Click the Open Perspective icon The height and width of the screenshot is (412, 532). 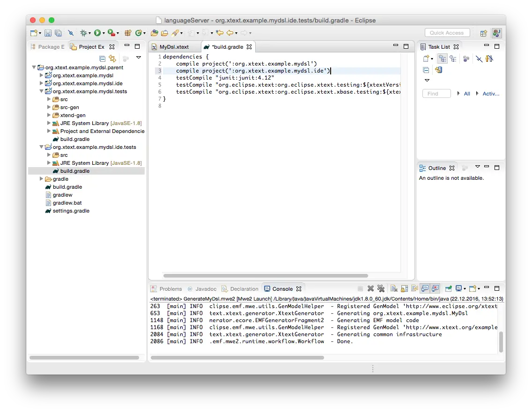484,33
